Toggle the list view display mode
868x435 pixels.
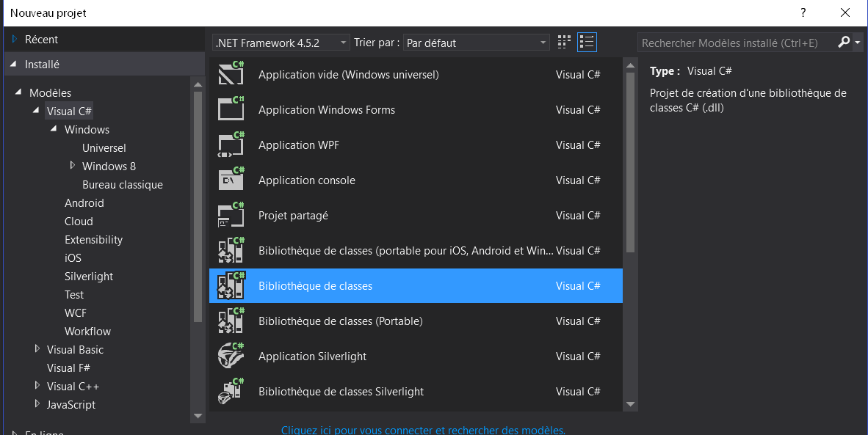(x=586, y=42)
